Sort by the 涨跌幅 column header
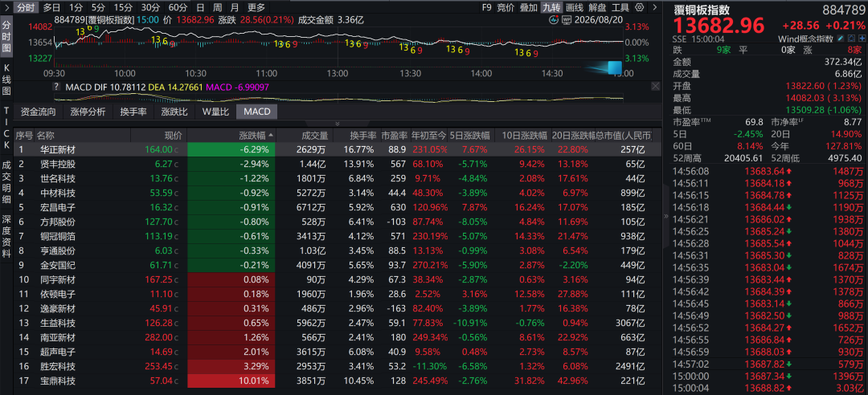 coord(253,136)
